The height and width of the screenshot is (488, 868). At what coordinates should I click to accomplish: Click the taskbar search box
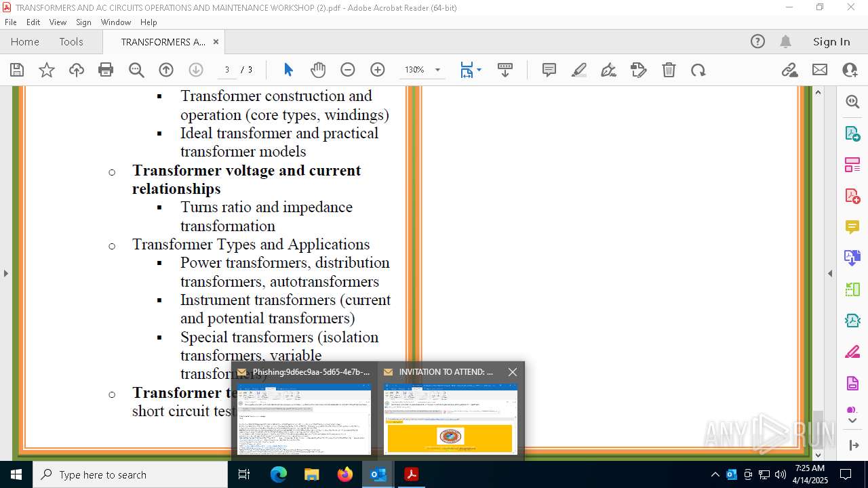tap(130, 474)
